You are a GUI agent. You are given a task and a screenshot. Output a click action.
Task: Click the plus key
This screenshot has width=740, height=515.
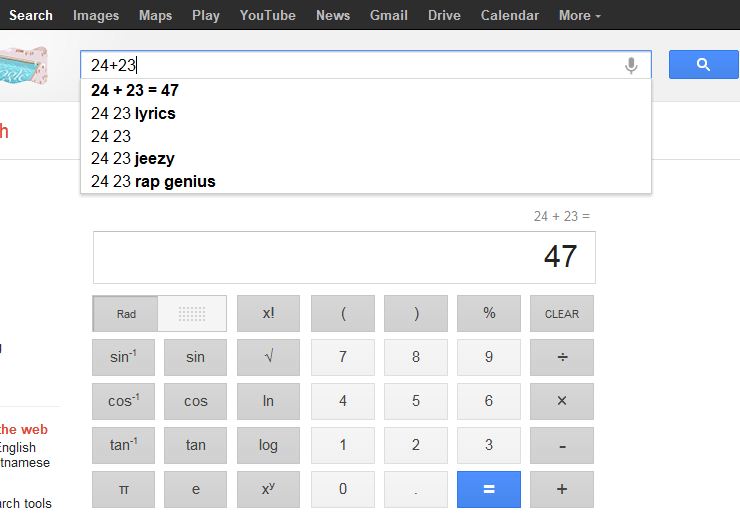click(562, 489)
